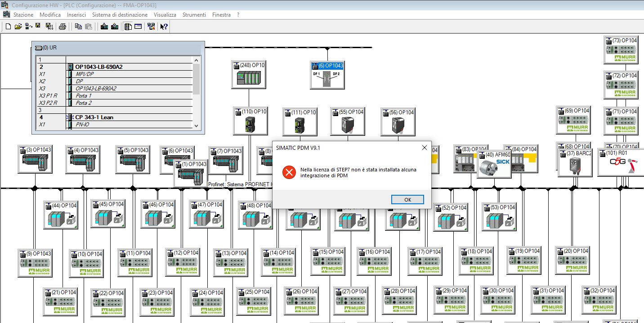This screenshot has height=323, width=644.
Task: Select the (4) OP1043 I/O station
Action: pyautogui.click(x=82, y=159)
